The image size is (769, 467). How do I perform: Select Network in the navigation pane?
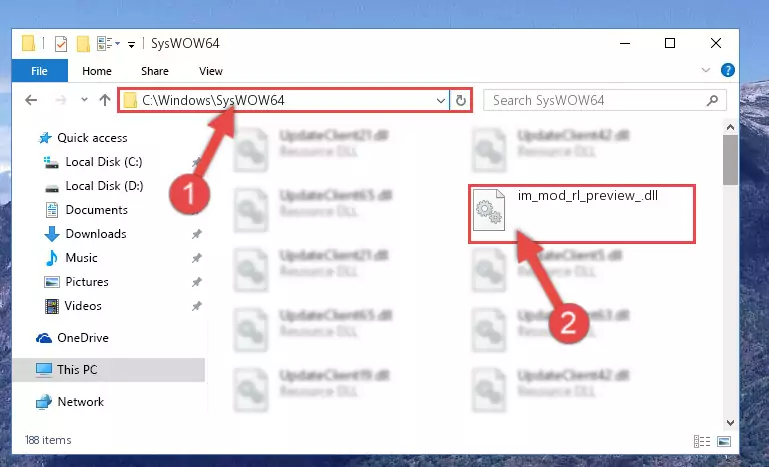tap(80, 402)
